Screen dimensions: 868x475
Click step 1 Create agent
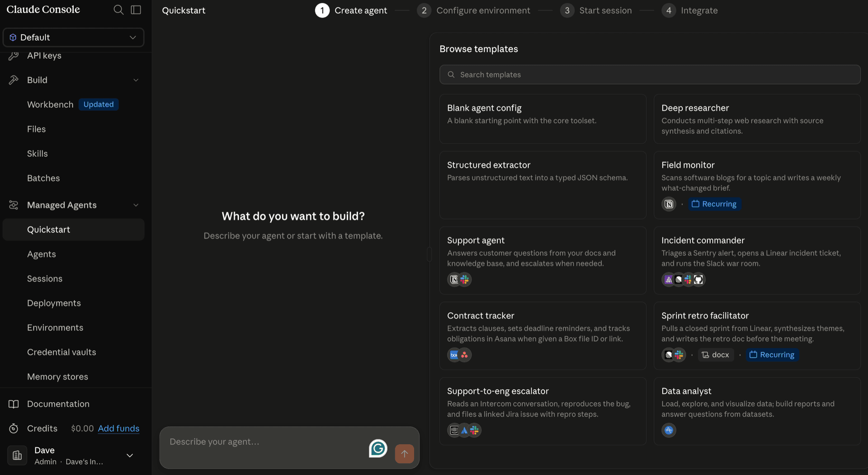click(351, 10)
